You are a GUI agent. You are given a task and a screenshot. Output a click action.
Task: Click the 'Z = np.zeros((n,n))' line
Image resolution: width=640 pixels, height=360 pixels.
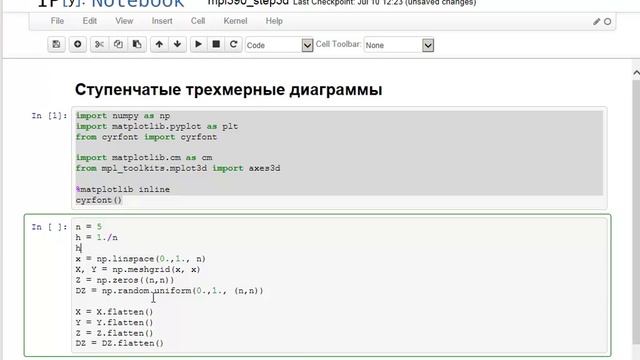tap(125, 280)
